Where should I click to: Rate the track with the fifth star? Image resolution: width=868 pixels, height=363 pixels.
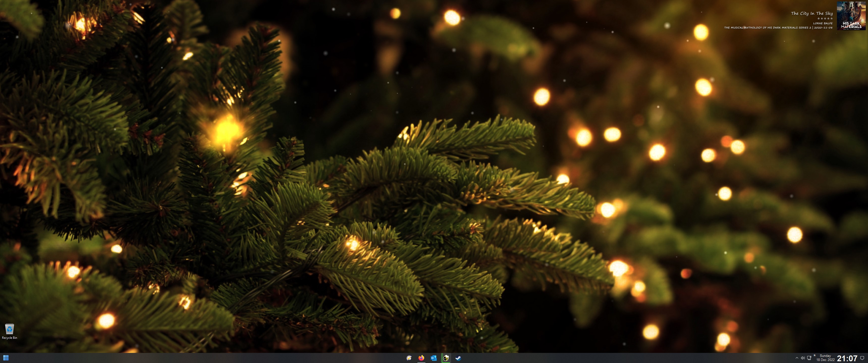point(832,18)
